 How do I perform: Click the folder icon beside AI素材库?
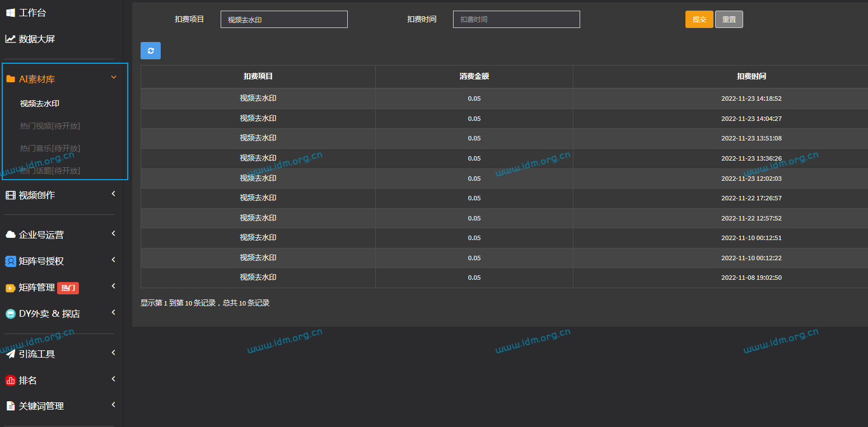11,79
